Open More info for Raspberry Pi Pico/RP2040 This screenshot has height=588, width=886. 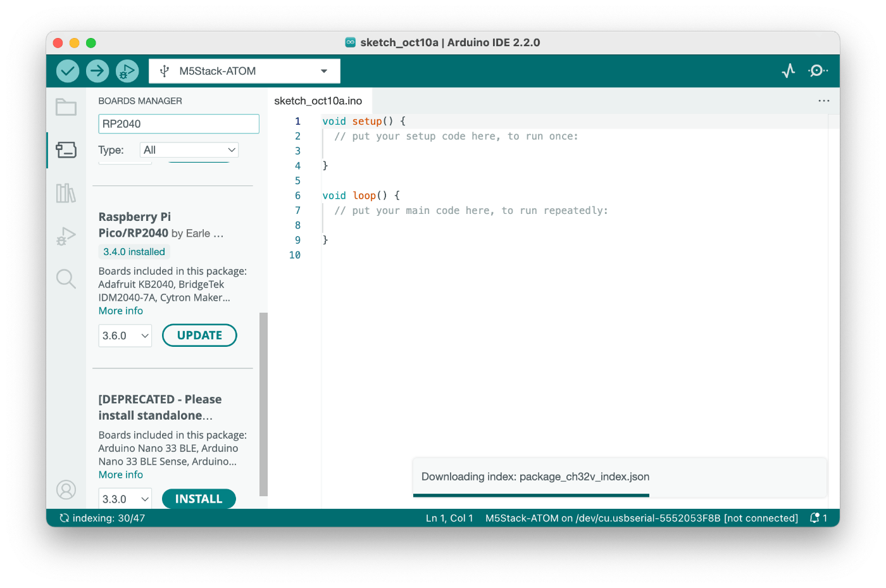pyautogui.click(x=121, y=311)
